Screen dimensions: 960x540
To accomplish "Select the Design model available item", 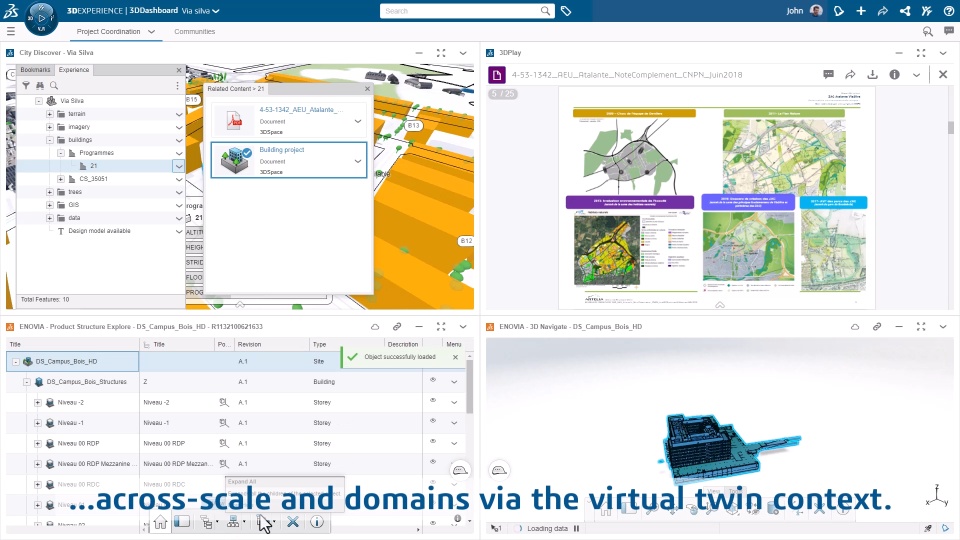I will tap(99, 231).
